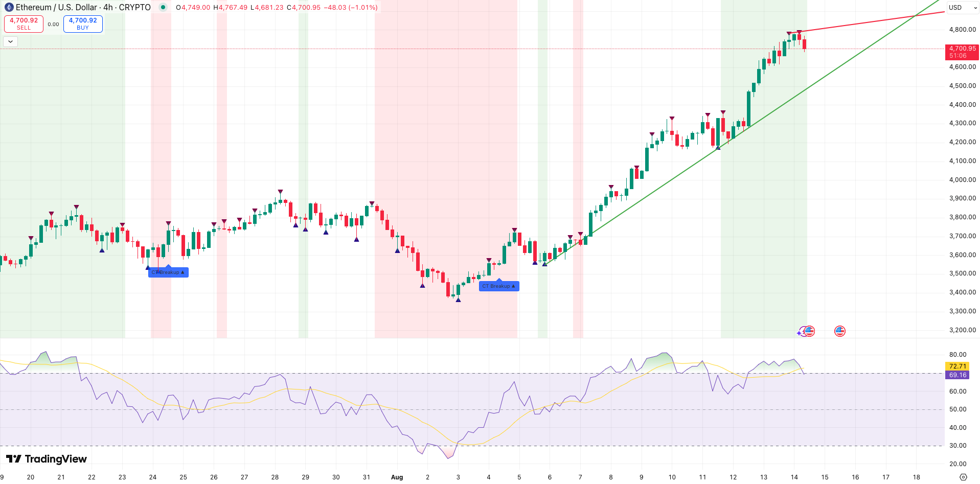Click the open price O4,749.00
980x484 pixels.
click(193, 7)
